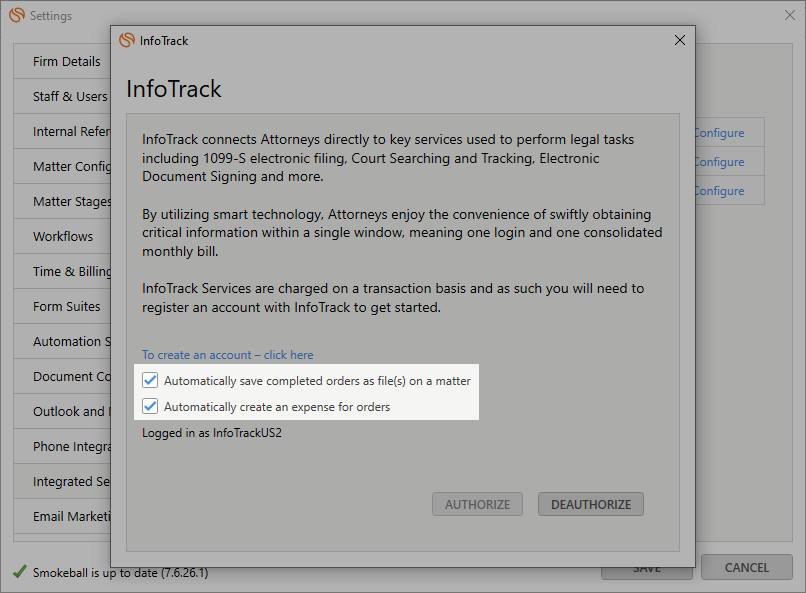Screen dimensions: 806x593
Task: Open the Staff & Users settings tab
Action: [69, 97]
